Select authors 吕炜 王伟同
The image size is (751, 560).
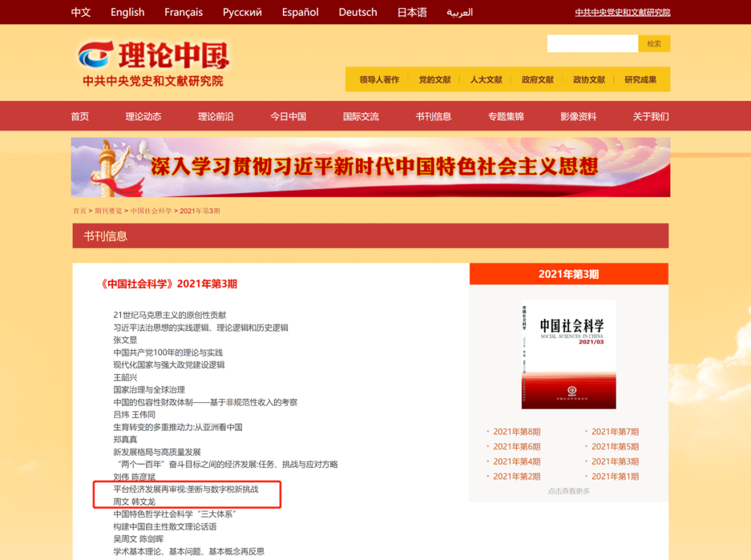[134, 415]
